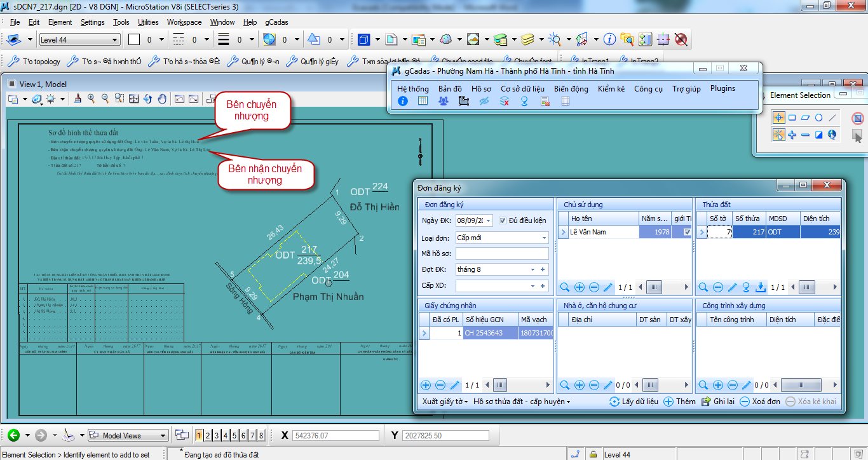The height and width of the screenshot is (460, 868).
Task: Click the green back arrow in bottom toolbar
Action: click(13, 435)
